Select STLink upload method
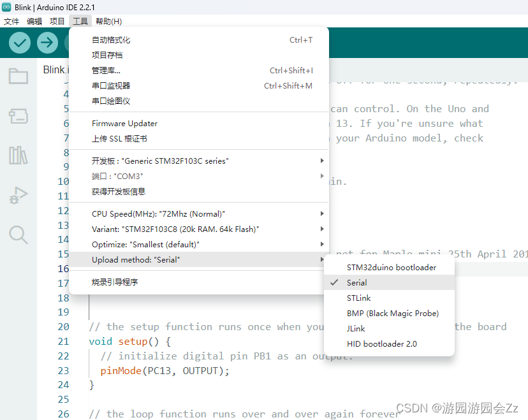528x420 pixels. (389, 298)
